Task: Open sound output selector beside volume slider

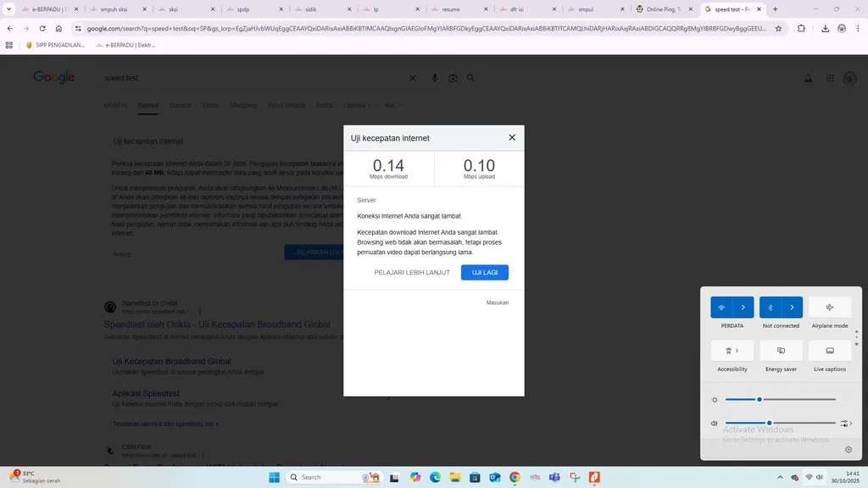Action: [845, 423]
